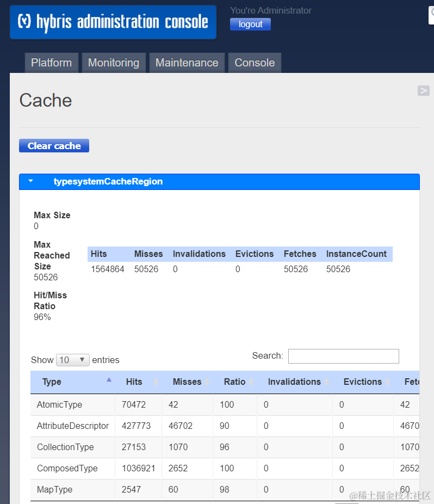Viewport: 434px width, 504px height.
Task: Click the hits value 427773
Action: pos(136,426)
